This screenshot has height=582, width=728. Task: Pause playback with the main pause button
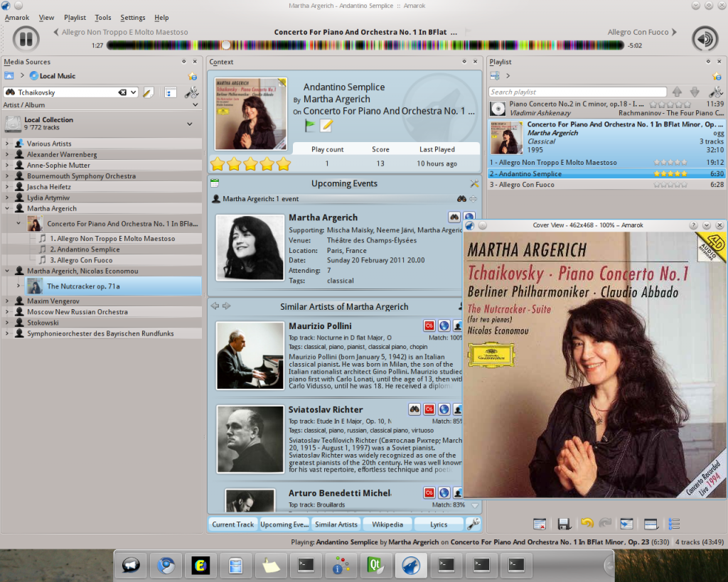coord(26,38)
